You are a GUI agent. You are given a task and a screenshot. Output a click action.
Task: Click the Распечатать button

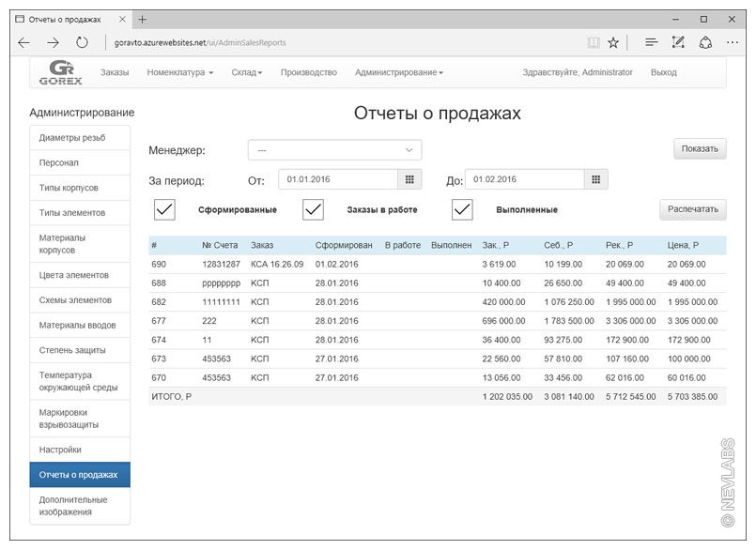693,209
